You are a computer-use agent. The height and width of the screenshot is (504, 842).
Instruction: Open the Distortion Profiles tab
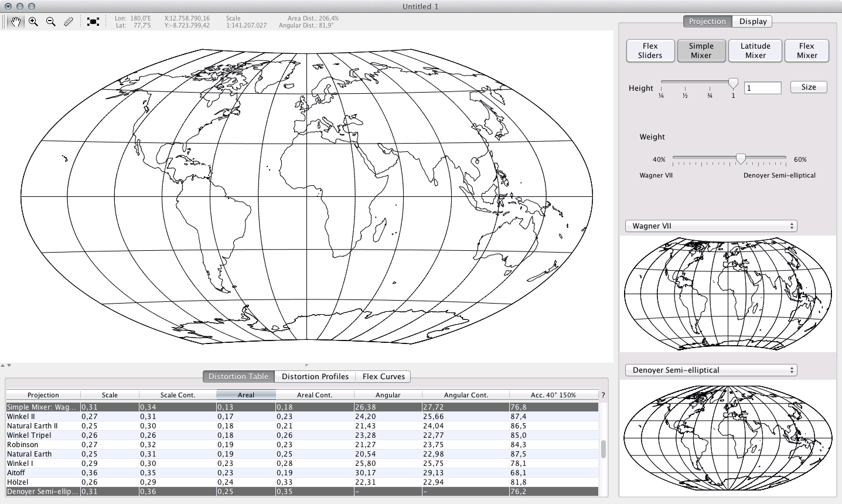pos(315,377)
